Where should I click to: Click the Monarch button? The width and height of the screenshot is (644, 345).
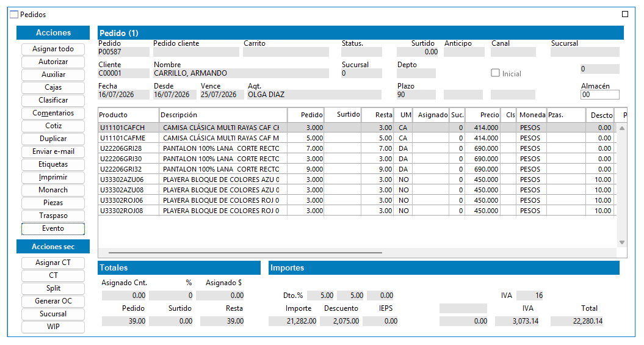pos(53,190)
